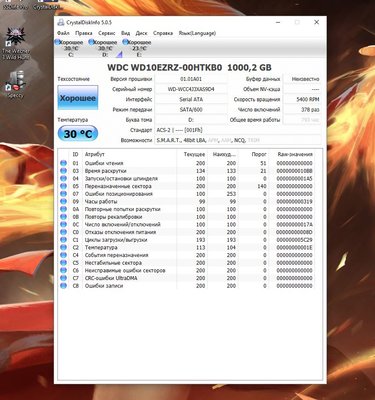Image resolution: width=375 pixels, height=400 pixels.
Task: Click the status dot for attribute 05
Action: coord(63,186)
